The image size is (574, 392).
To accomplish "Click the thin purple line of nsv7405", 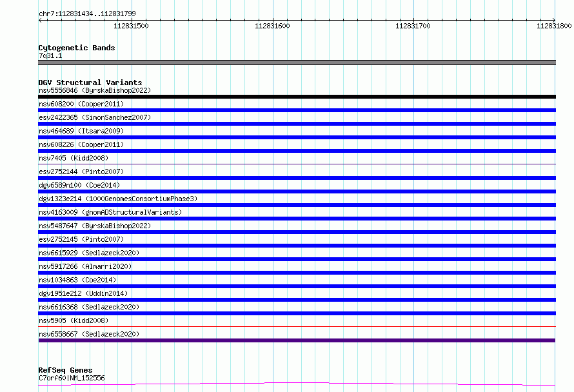I will (x=297, y=164).
